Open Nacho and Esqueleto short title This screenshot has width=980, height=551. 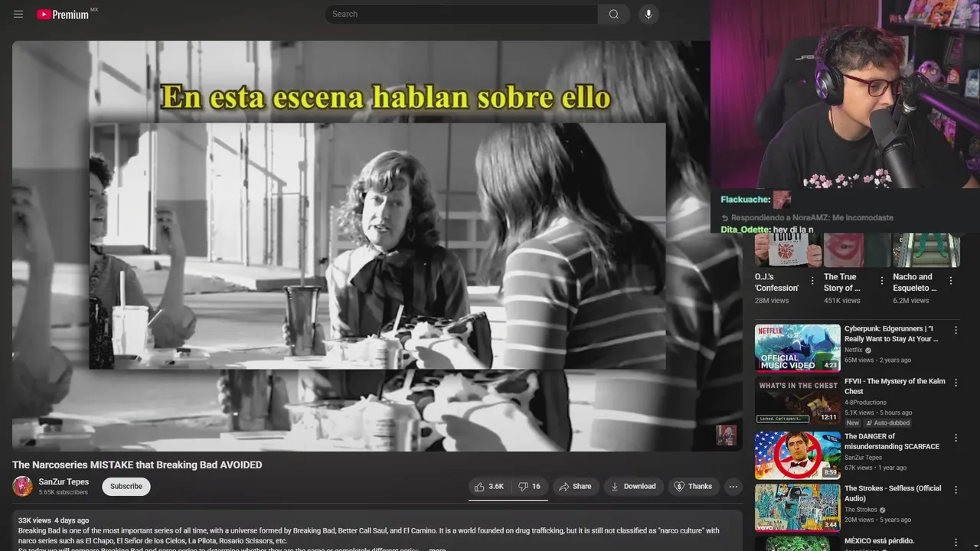click(x=915, y=282)
